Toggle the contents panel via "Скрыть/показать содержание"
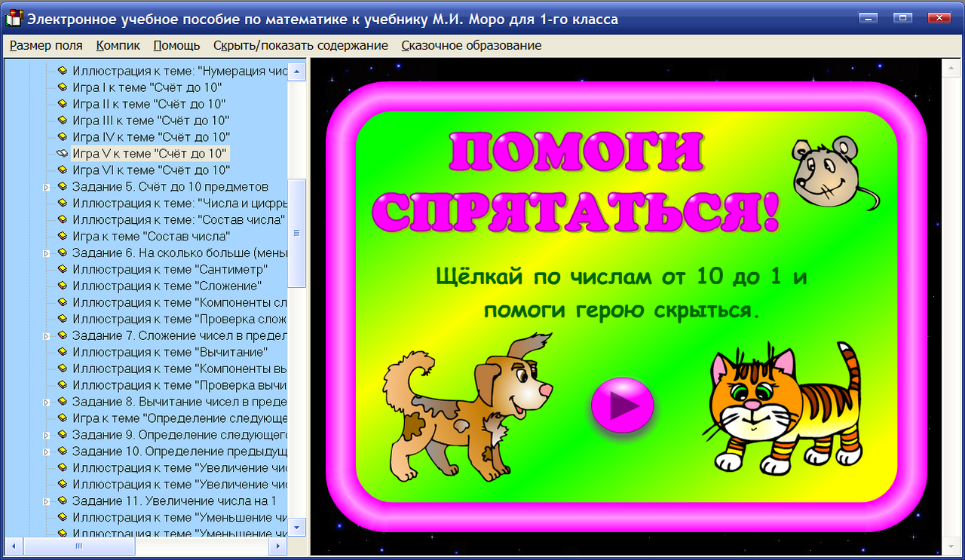The image size is (965, 560). [301, 45]
